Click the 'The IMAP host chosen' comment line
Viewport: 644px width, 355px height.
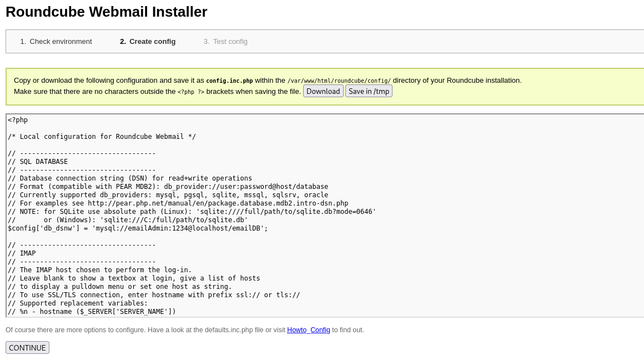pos(100,269)
